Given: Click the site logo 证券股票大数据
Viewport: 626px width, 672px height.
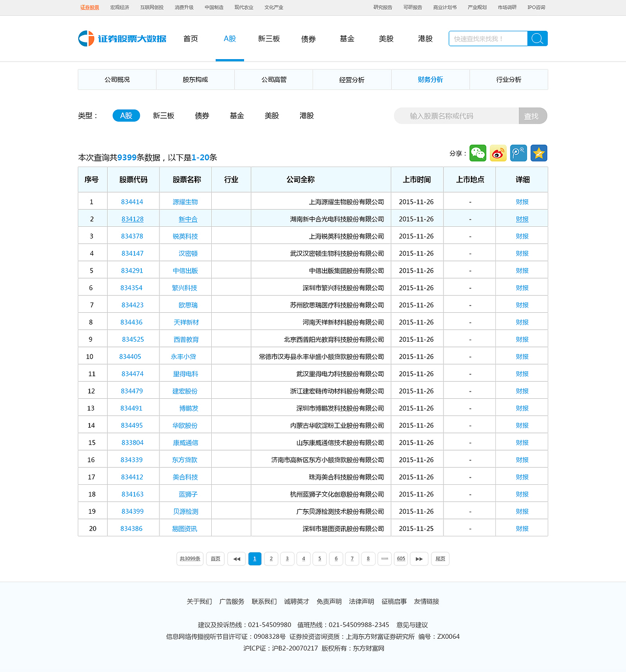Looking at the screenshot, I should click(122, 39).
